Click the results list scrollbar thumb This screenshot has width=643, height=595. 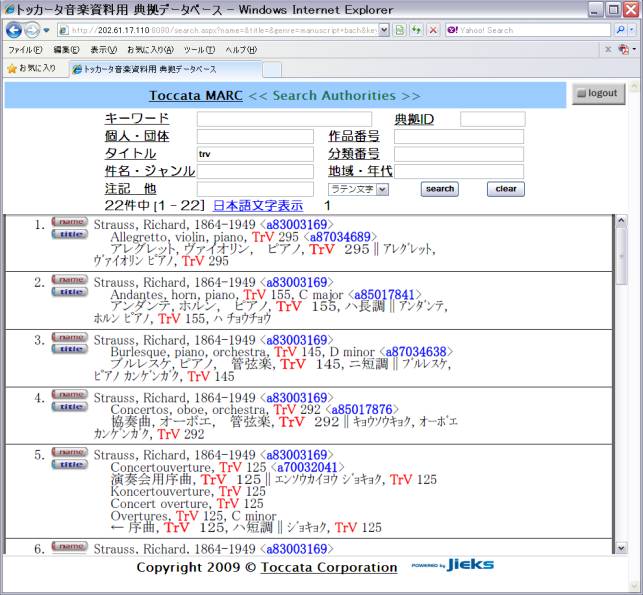click(x=621, y=256)
